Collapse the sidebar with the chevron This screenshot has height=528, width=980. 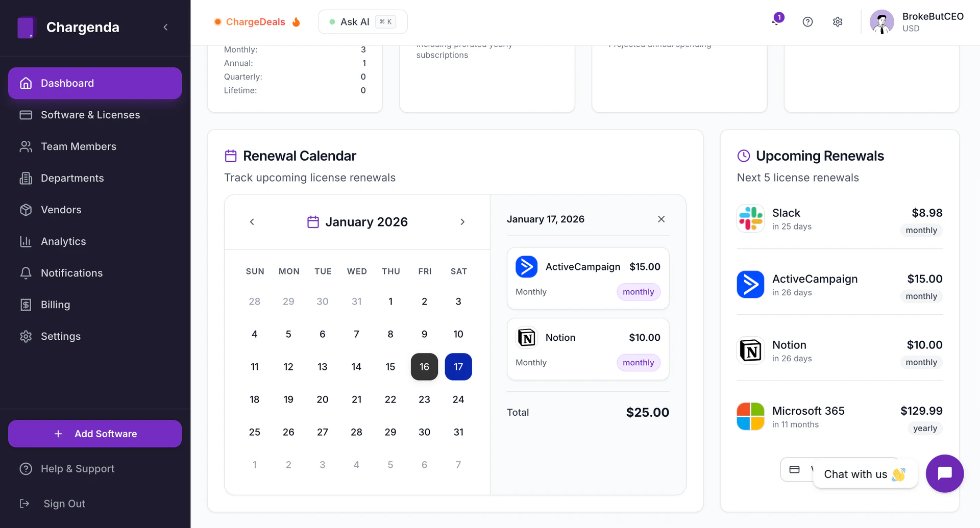click(x=165, y=27)
